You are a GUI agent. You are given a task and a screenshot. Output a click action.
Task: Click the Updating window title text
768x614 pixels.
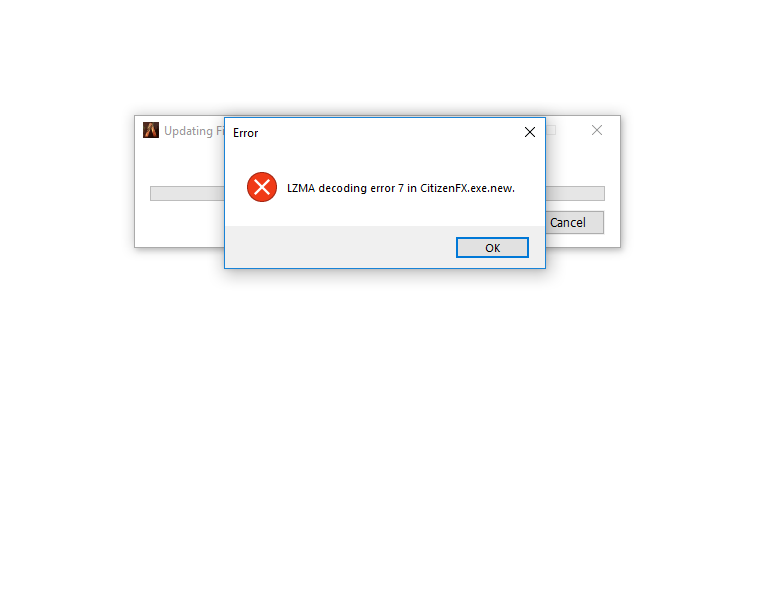[x=194, y=131]
